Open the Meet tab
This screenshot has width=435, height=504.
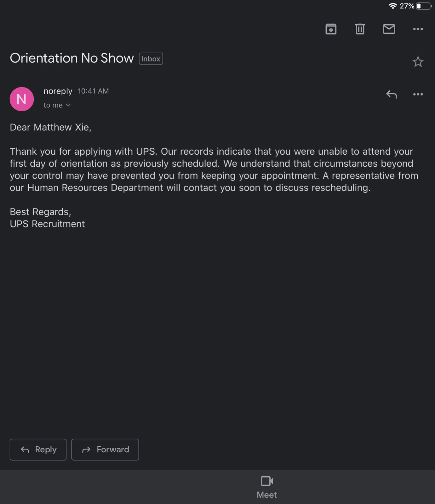click(267, 487)
